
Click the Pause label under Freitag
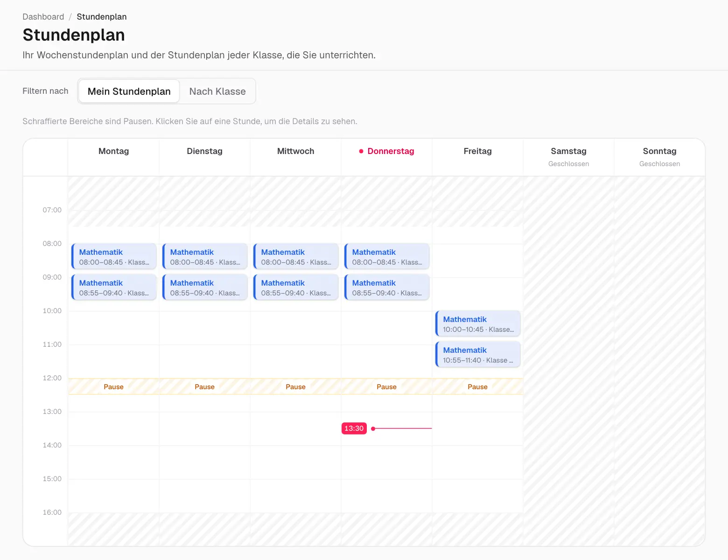[478, 387]
